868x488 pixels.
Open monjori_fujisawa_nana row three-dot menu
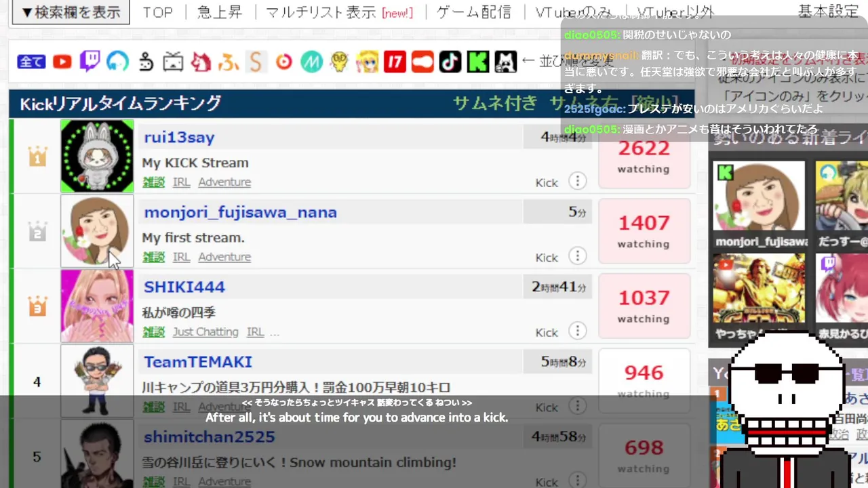[577, 256]
